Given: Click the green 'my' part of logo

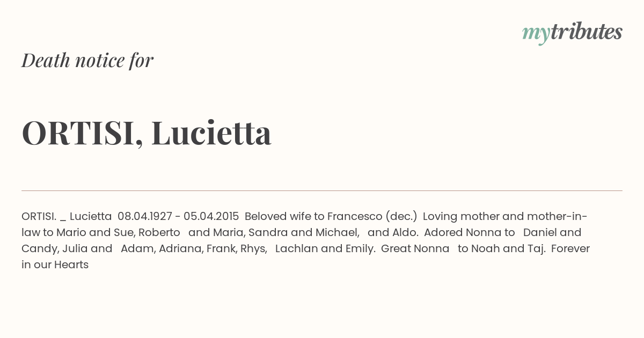Looking at the screenshot, I should 536,34.
